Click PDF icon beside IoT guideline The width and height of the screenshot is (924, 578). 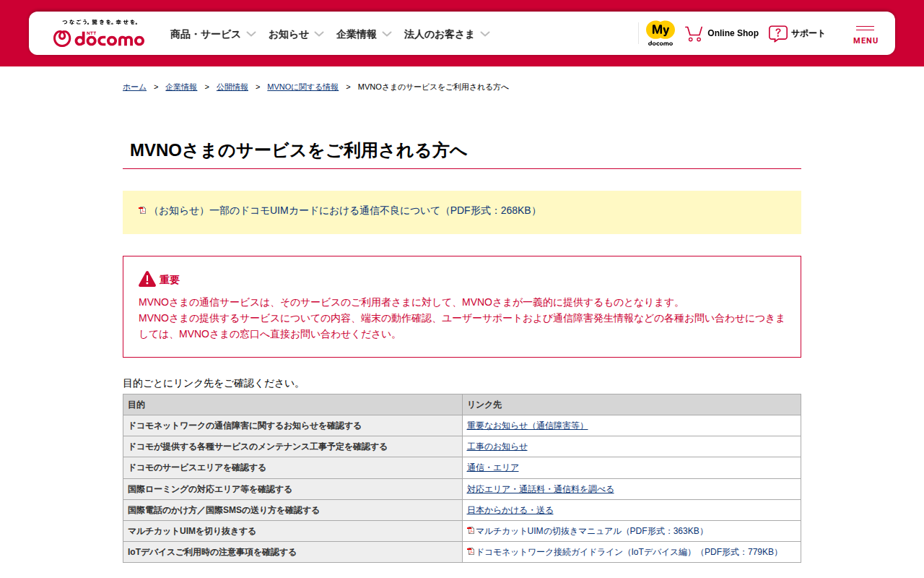click(x=471, y=552)
